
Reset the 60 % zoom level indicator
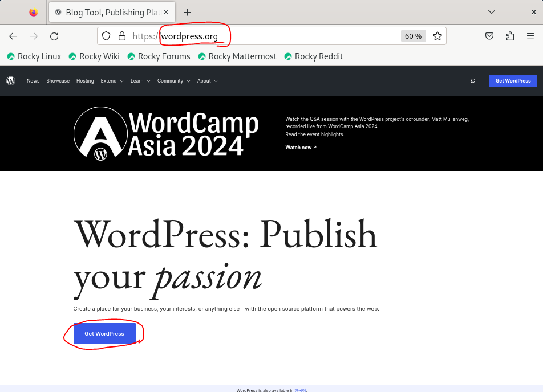tap(413, 36)
